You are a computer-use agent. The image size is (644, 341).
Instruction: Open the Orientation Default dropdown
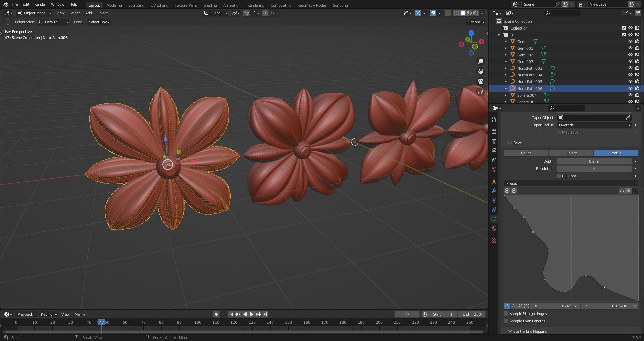click(x=53, y=22)
